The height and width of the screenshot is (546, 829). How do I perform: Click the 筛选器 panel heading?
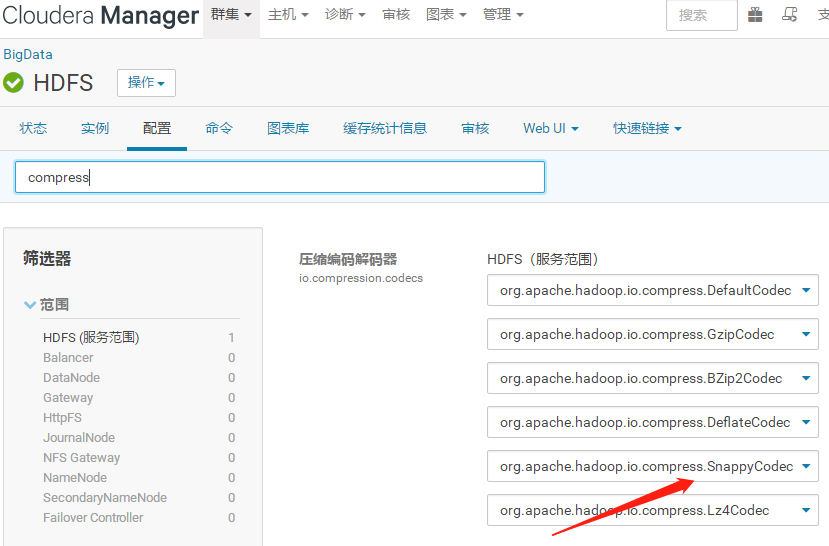[47, 258]
